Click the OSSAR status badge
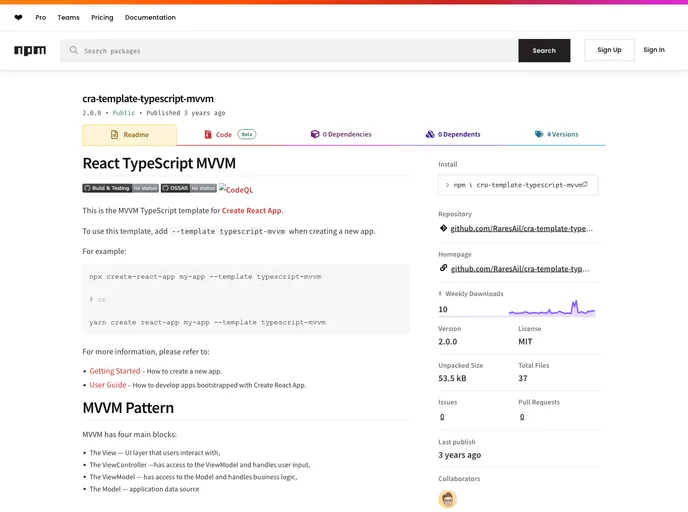 (x=189, y=188)
